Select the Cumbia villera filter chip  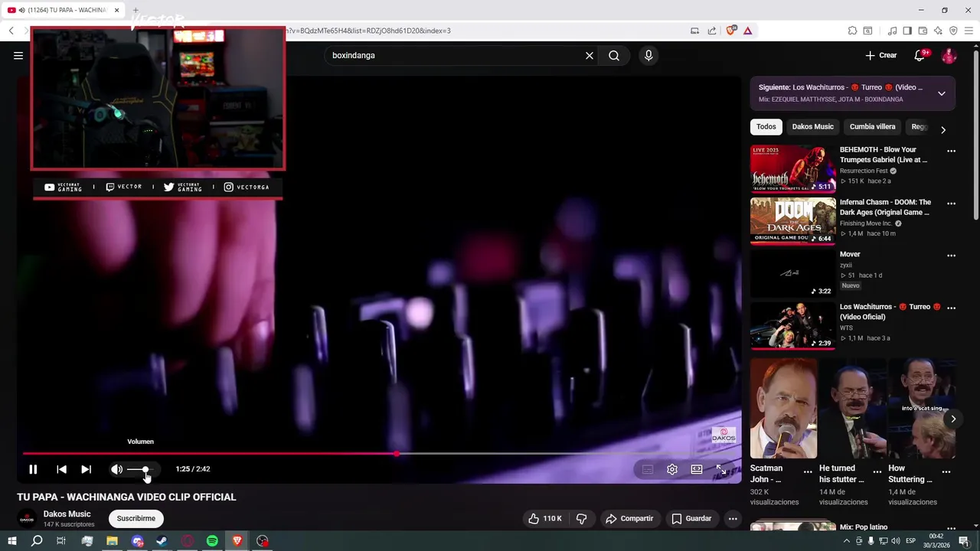click(872, 127)
